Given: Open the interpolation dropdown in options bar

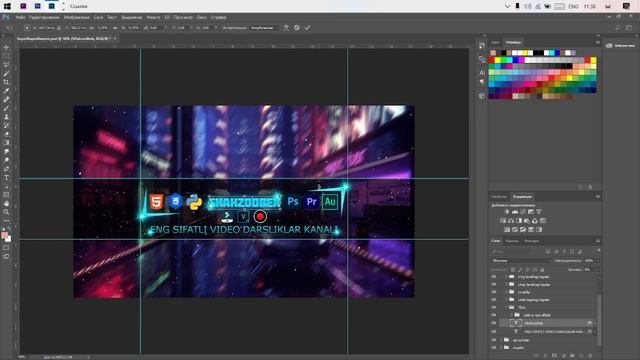Looking at the screenshot, I should [x=264, y=28].
